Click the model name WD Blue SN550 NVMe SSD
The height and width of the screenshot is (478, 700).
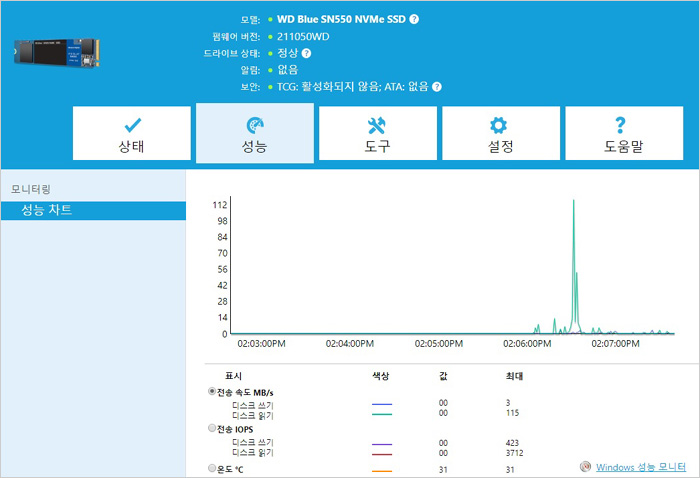point(341,19)
